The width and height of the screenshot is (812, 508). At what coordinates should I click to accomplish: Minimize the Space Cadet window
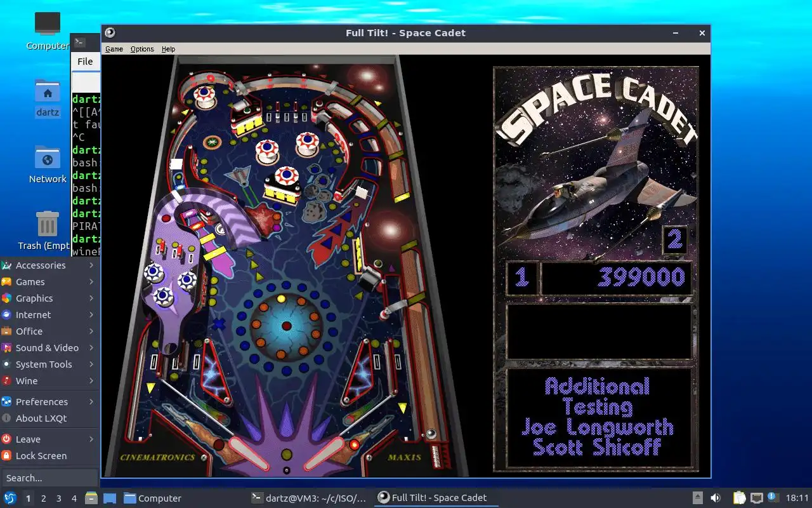(x=676, y=33)
